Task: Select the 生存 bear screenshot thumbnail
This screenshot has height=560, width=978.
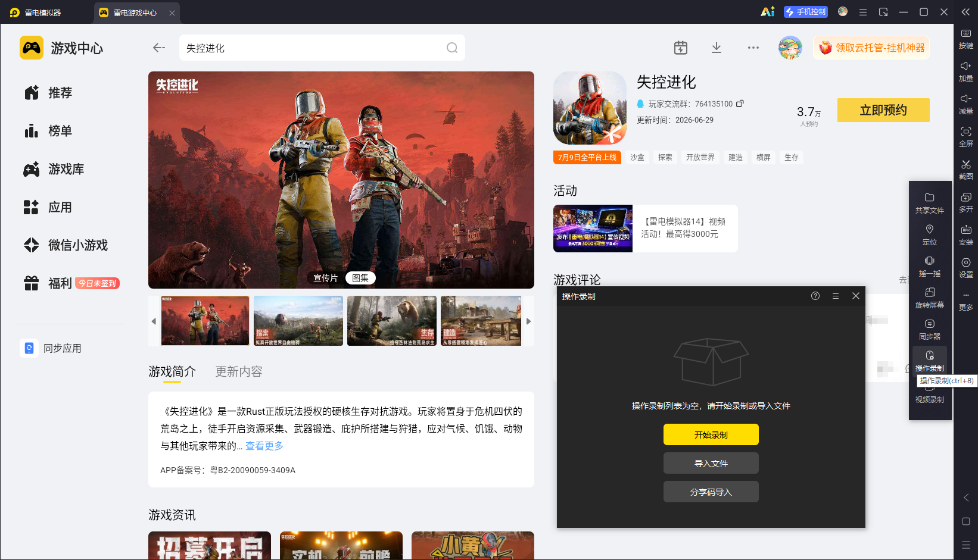Action: [392, 321]
